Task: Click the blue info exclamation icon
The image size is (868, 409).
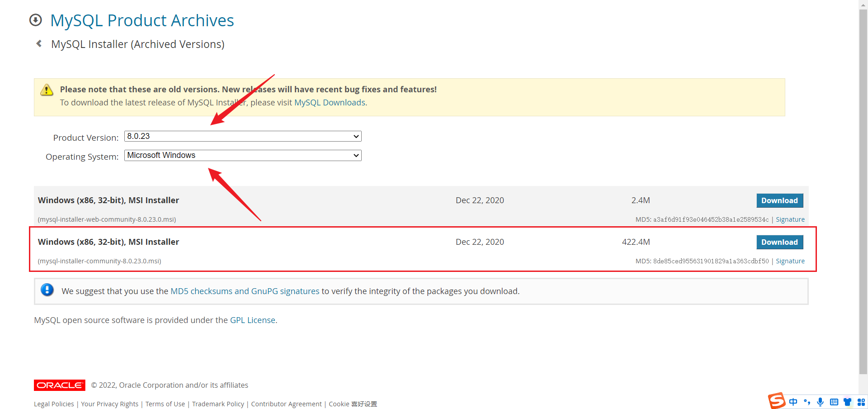Action: (x=47, y=290)
